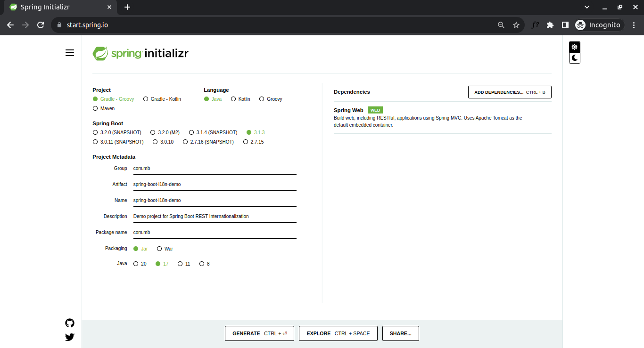Click the Share button
The width and height of the screenshot is (644, 348).
[400, 333]
